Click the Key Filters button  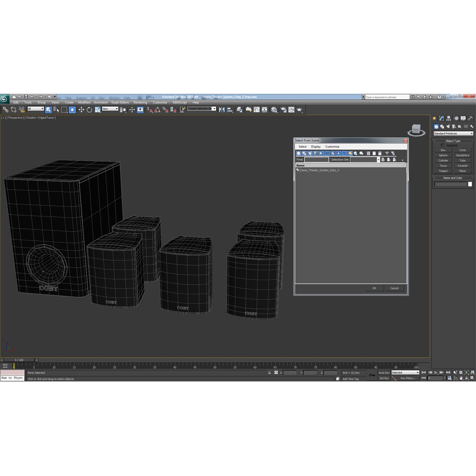[408, 378]
